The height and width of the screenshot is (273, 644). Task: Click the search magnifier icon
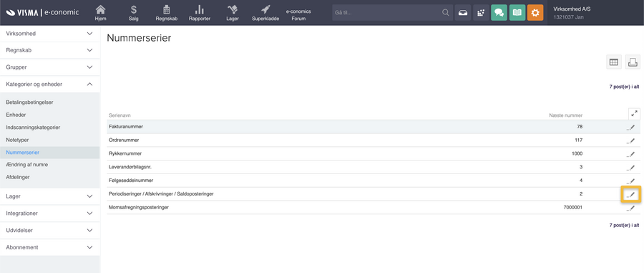pos(446,13)
